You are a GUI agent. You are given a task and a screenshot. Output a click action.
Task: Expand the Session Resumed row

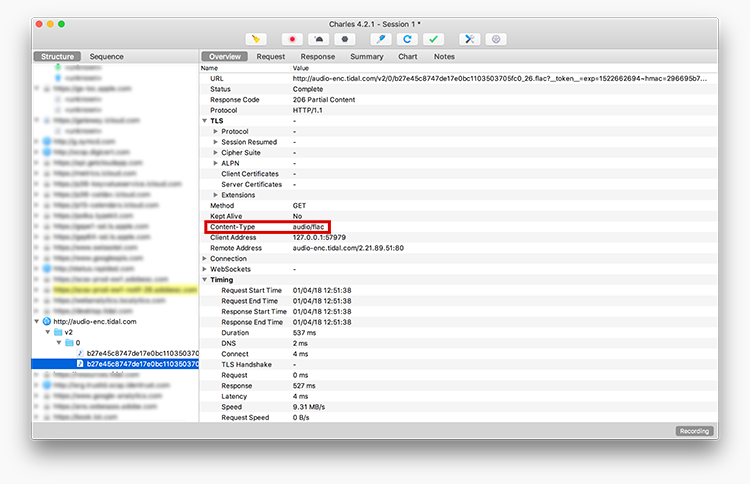point(215,142)
